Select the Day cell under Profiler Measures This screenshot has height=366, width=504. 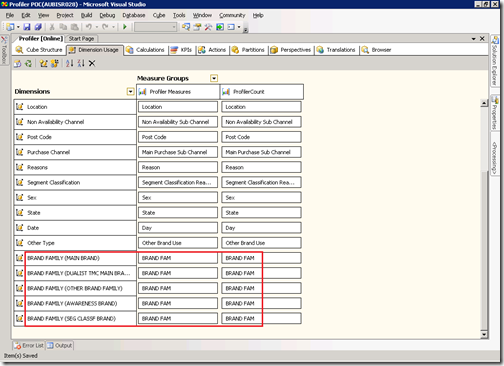pos(178,228)
